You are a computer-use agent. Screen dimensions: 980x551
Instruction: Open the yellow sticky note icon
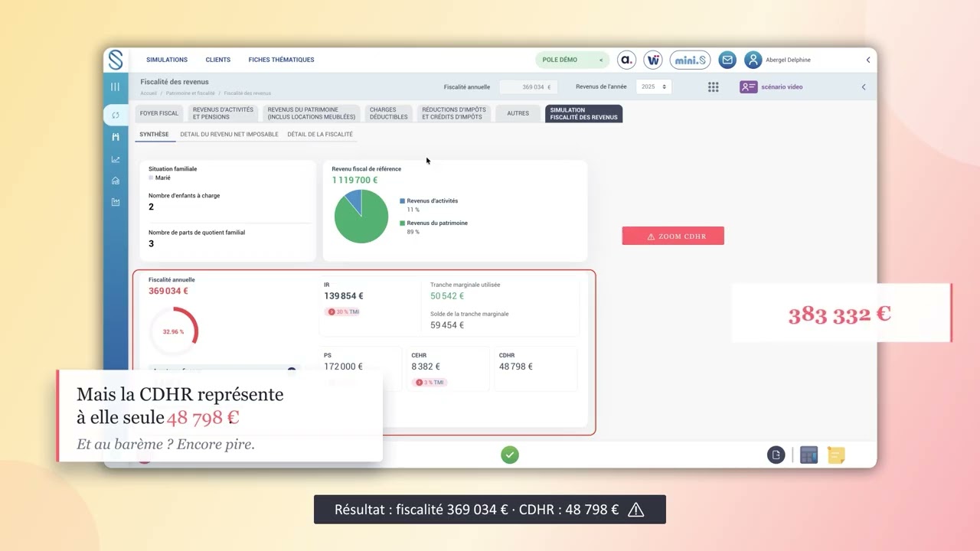click(836, 455)
